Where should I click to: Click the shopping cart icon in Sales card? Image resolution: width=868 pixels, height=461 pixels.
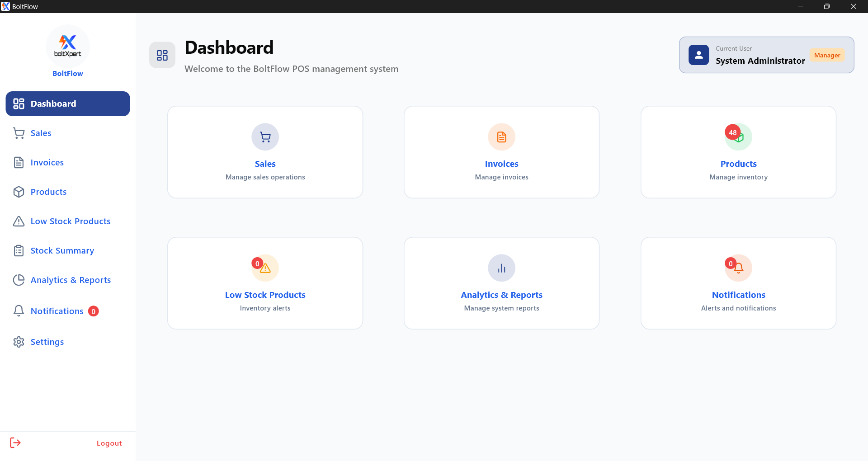point(265,137)
